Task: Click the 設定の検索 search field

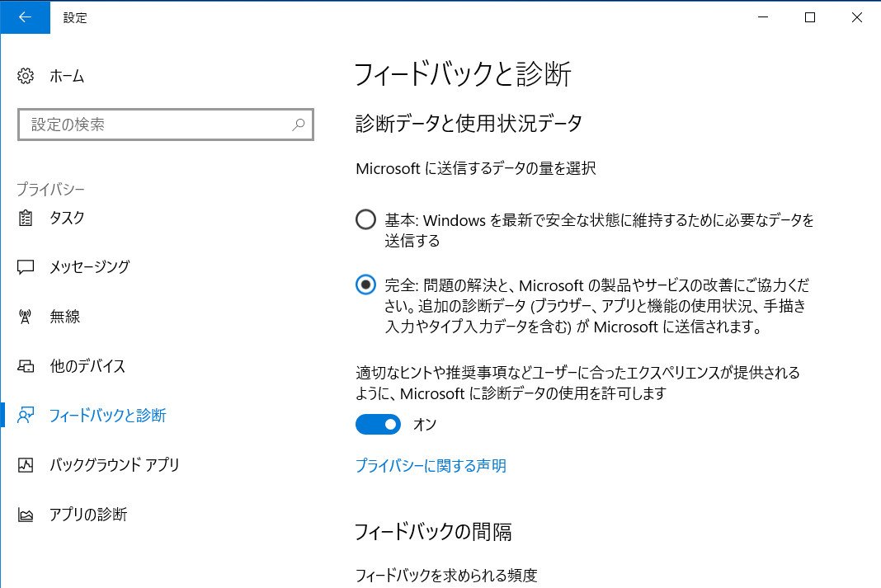Action: pos(166,124)
